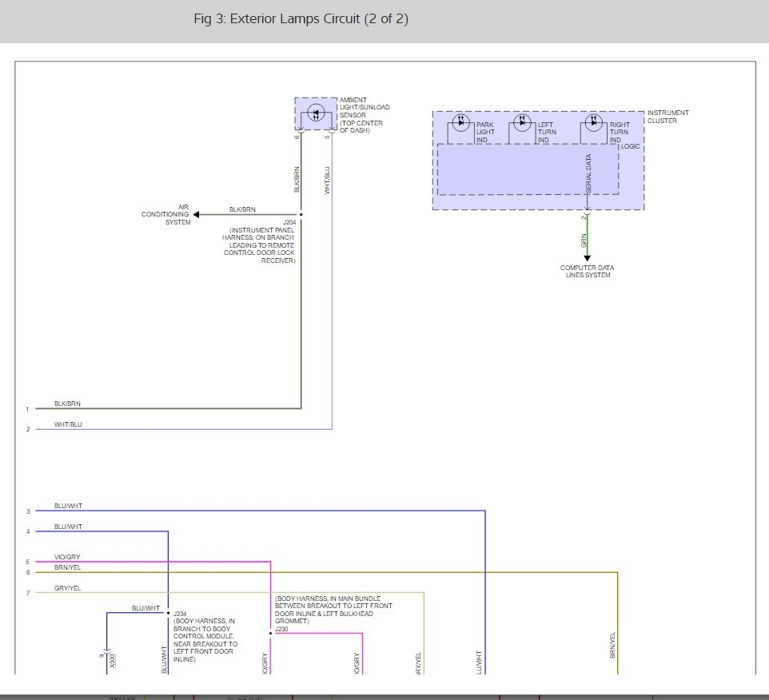Click the X500 connector pin symbol
The width and height of the screenshot is (769, 700).
pos(107,655)
